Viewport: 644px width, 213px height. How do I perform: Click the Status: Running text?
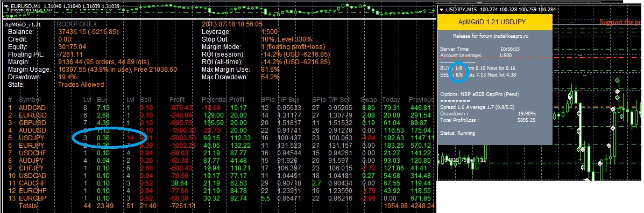click(457, 133)
